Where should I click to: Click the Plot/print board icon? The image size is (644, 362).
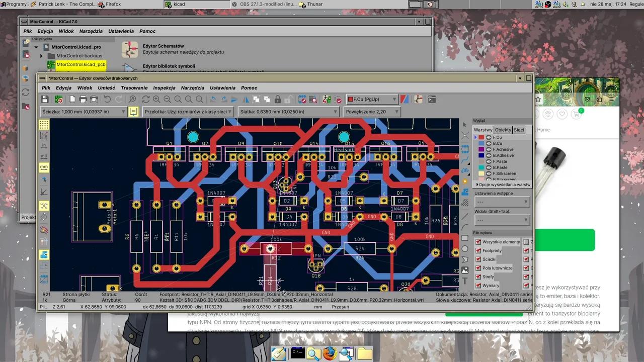coord(94,99)
